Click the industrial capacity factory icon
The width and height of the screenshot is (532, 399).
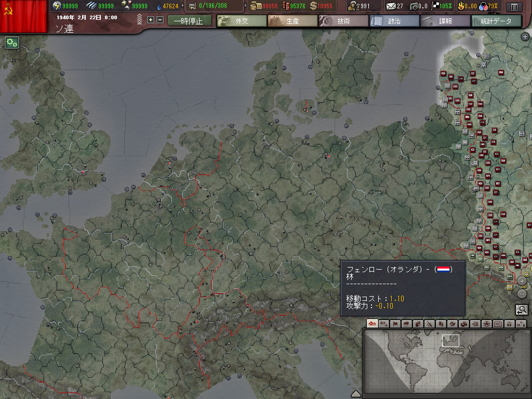tap(193, 6)
